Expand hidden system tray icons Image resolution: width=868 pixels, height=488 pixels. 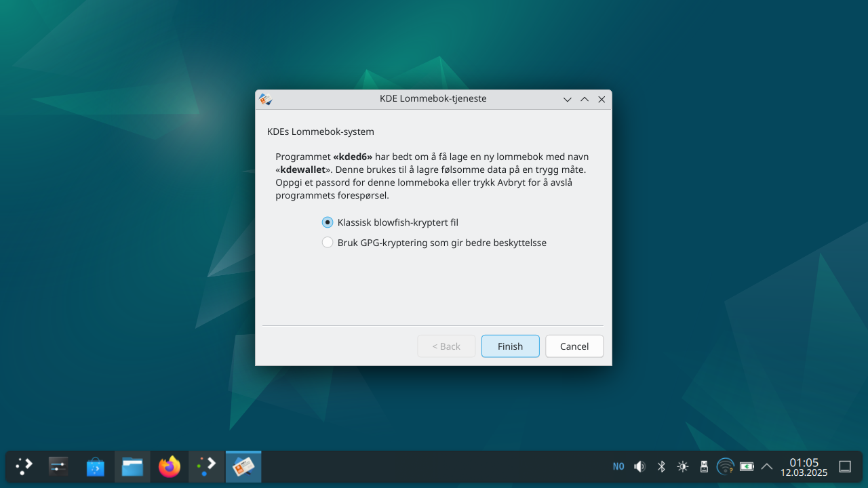(x=767, y=466)
